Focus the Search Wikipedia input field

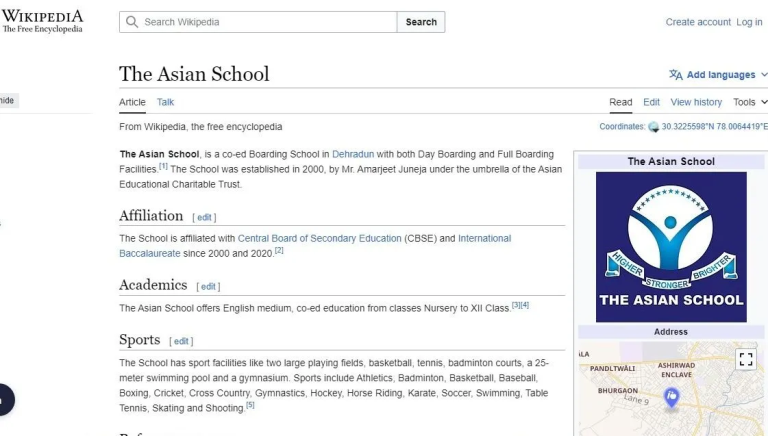pos(266,22)
